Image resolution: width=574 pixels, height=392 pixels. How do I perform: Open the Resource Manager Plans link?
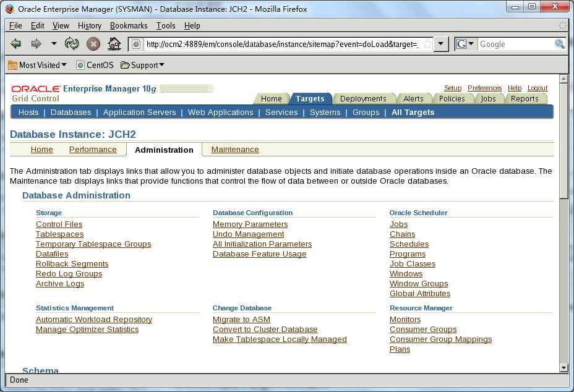[x=400, y=349]
